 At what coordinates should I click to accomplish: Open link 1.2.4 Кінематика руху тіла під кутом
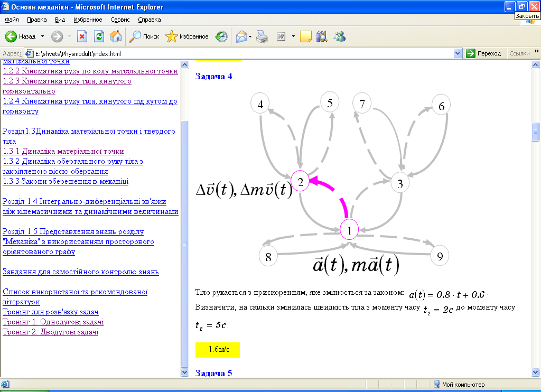click(90, 106)
